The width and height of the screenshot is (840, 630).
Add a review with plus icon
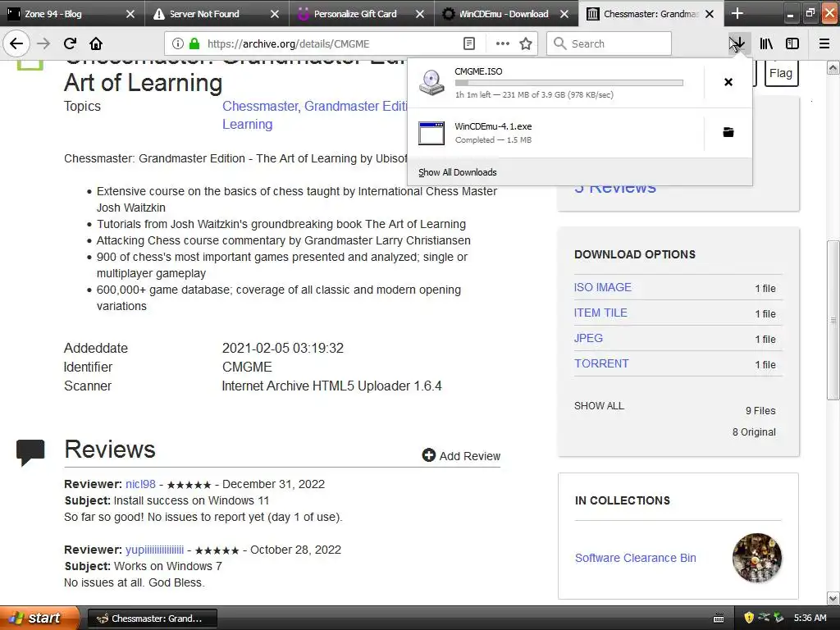pyautogui.click(x=461, y=456)
